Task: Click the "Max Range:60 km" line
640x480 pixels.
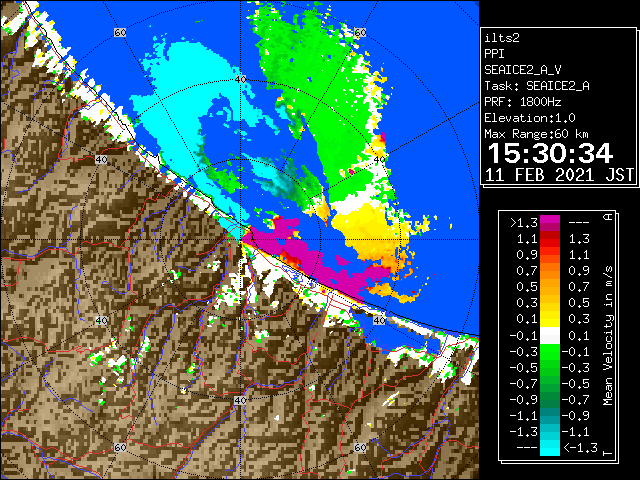Action: (536, 134)
